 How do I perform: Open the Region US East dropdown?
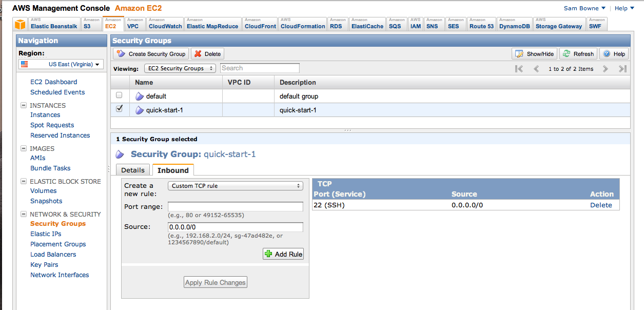point(61,65)
